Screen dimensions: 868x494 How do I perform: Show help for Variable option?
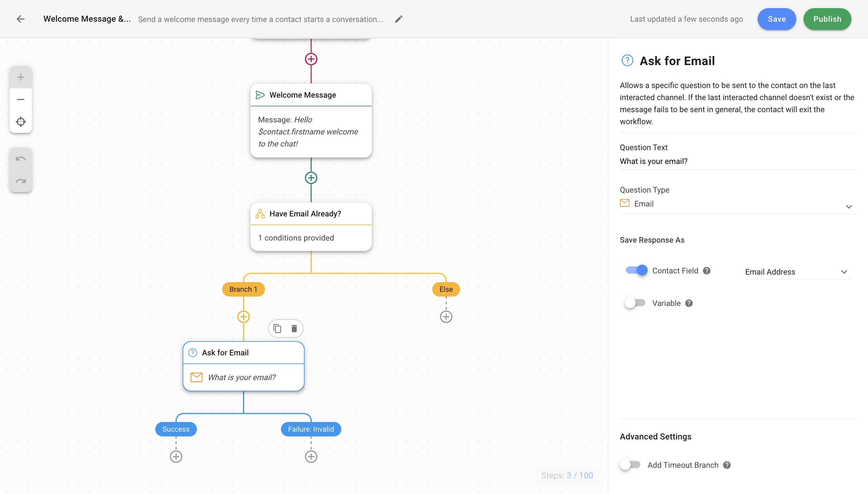click(x=689, y=303)
